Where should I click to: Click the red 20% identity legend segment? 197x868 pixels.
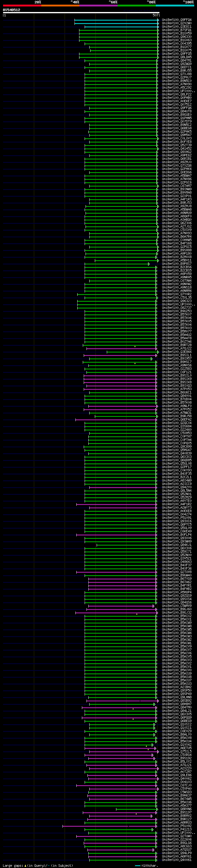pyautogui.click(x=22, y=6)
